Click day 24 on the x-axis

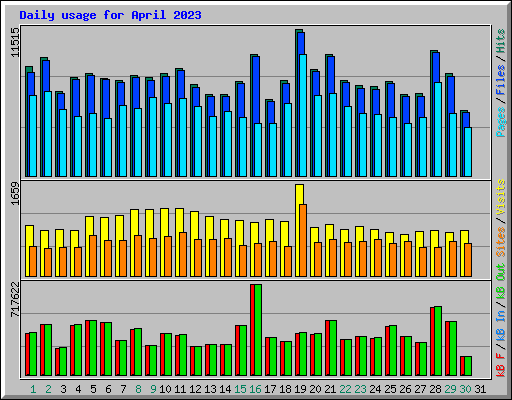[375, 389]
